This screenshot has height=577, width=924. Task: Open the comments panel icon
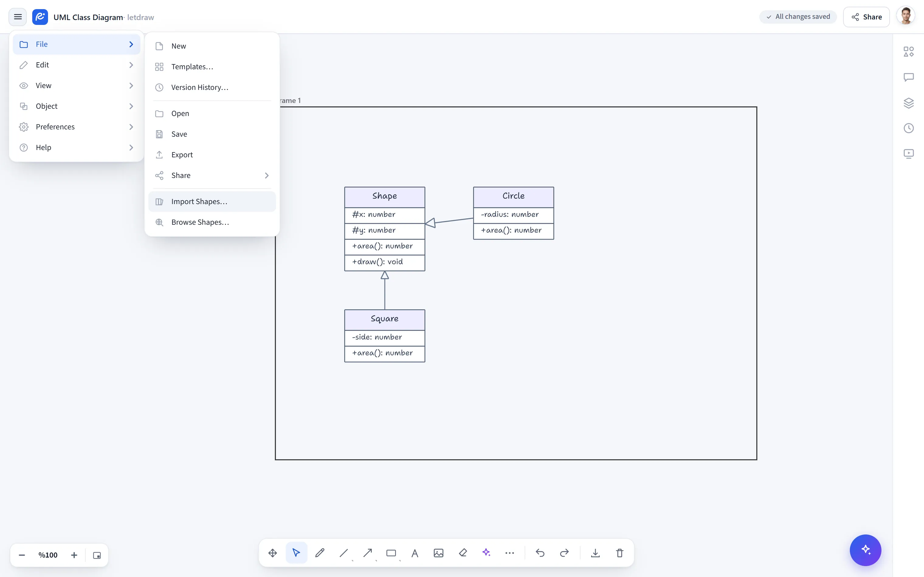[x=909, y=77]
